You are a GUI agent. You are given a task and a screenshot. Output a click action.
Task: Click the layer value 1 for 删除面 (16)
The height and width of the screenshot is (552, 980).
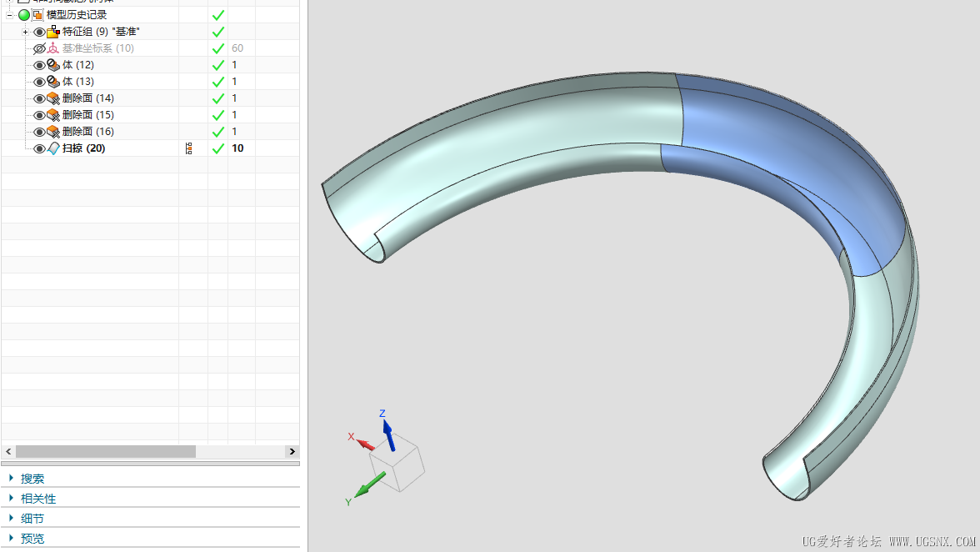[x=234, y=132]
